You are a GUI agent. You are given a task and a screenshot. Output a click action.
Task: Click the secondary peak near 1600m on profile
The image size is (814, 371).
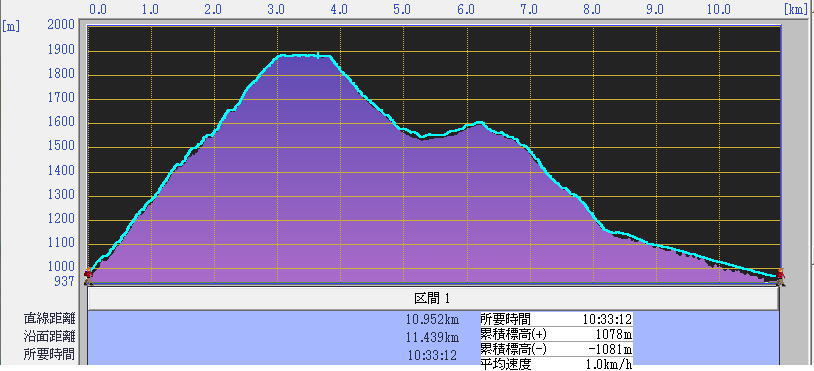[480, 122]
